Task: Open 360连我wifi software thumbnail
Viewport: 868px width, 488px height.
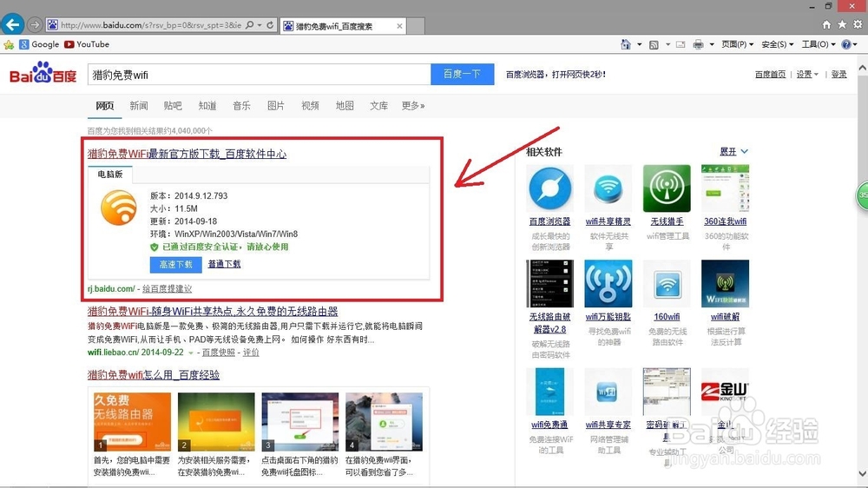Action: pyautogui.click(x=725, y=188)
